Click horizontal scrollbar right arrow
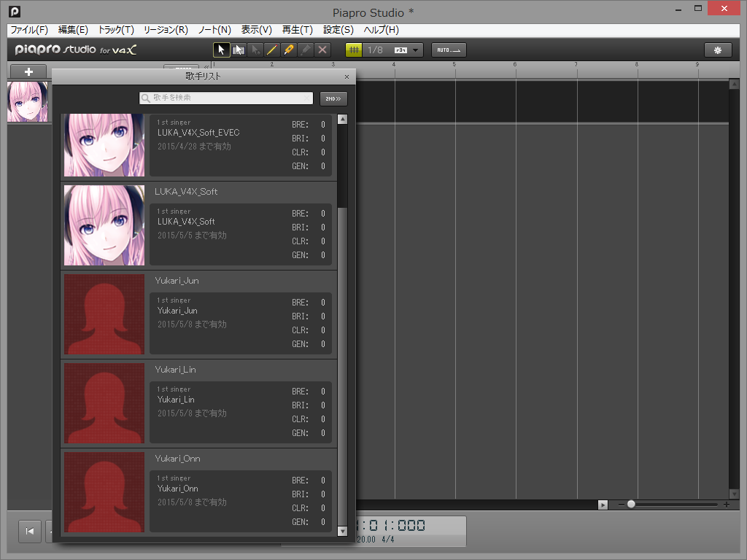The height and width of the screenshot is (560, 747). (603, 505)
